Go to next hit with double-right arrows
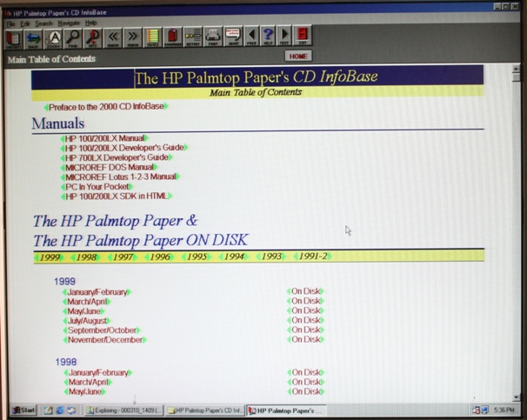 pyautogui.click(x=133, y=37)
